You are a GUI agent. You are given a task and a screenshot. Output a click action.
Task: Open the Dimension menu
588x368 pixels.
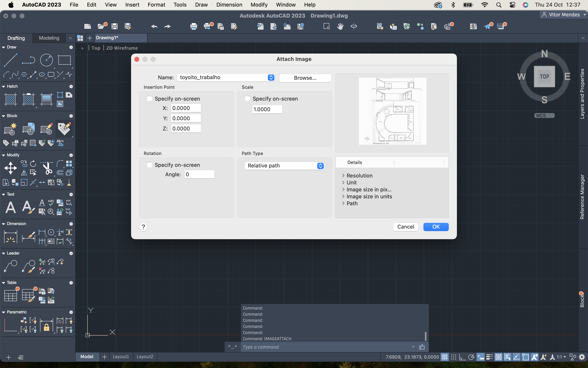[229, 5]
